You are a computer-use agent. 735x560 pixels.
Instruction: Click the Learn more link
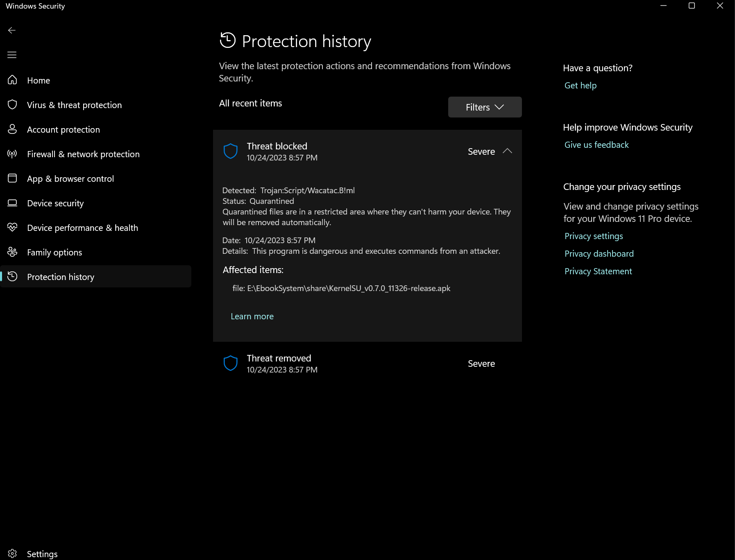point(252,316)
